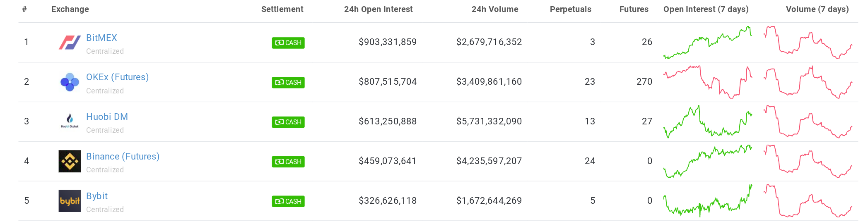Click BitMEX green CASH settlement badge
The image size is (868, 224).
(288, 43)
